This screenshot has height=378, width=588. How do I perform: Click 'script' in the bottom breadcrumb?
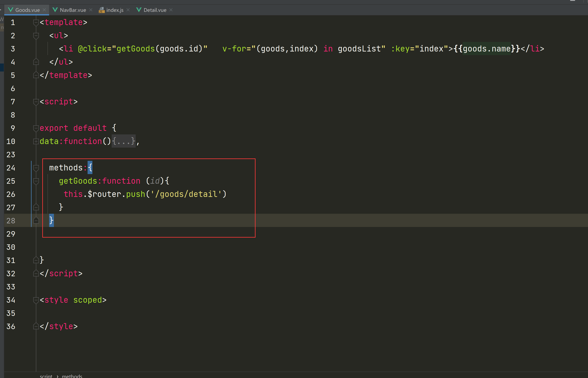(x=46, y=376)
